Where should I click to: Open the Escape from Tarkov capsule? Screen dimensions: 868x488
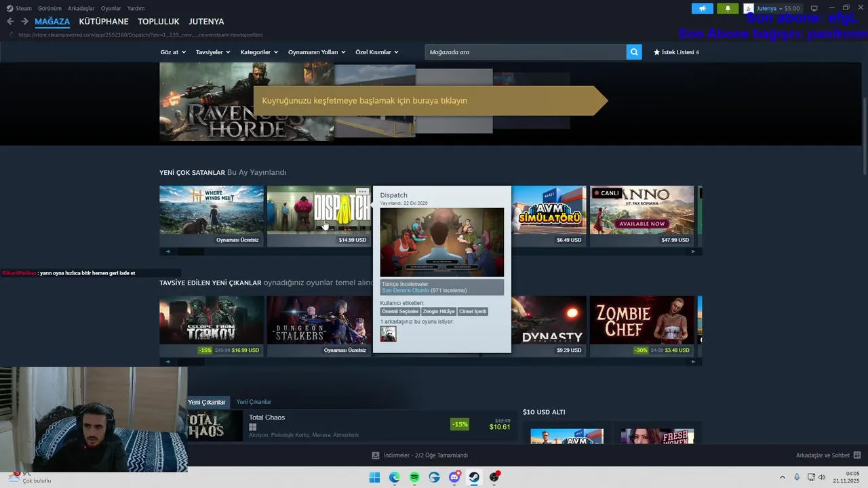click(x=212, y=326)
